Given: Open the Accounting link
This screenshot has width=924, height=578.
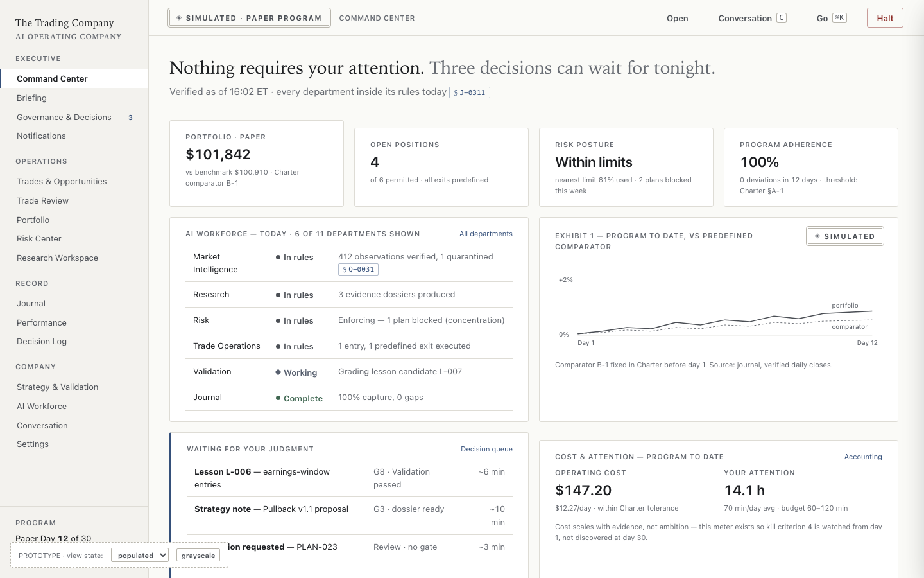Looking at the screenshot, I should 863,457.
